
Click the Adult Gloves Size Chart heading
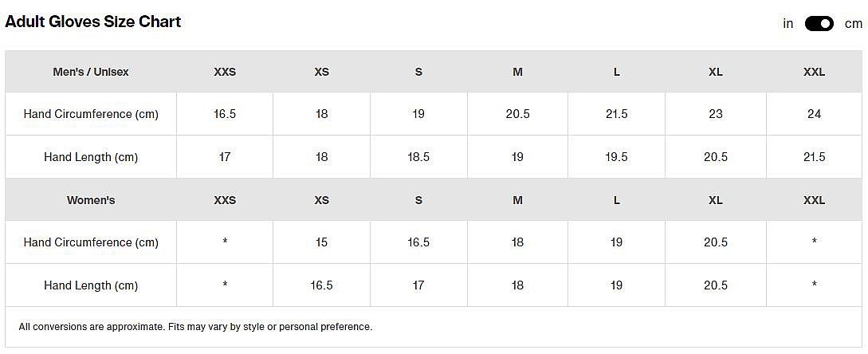click(93, 22)
